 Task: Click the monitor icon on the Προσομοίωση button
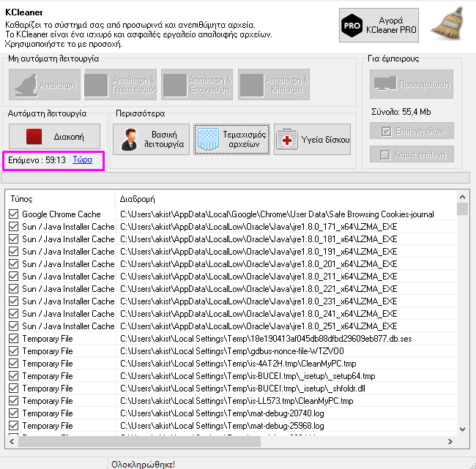click(385, 83)
